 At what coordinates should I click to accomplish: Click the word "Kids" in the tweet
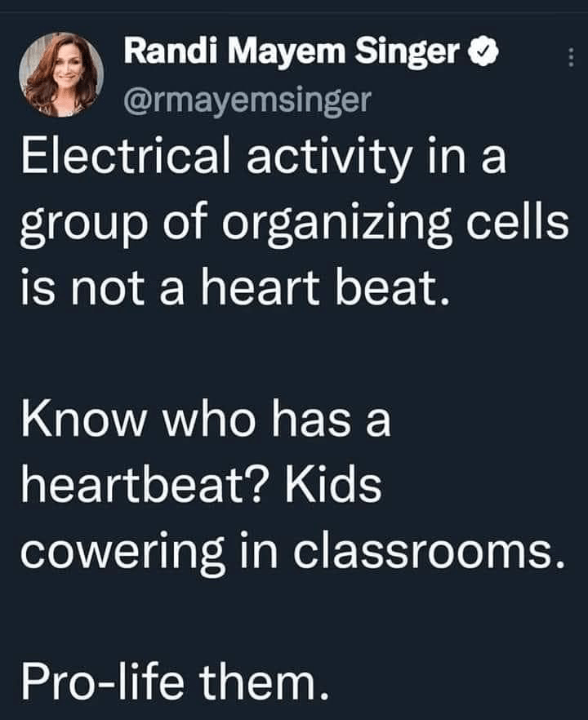click(333, 487)
